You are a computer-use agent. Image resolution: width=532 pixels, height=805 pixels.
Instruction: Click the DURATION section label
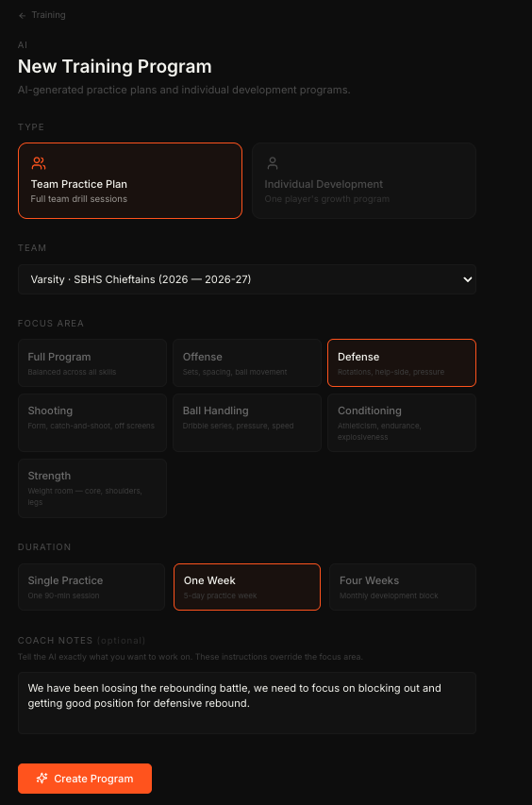[44, 546]
